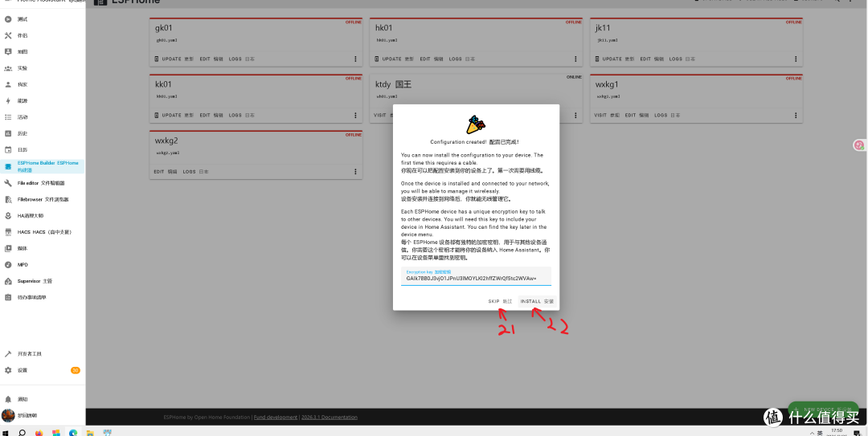The height and width of the screenshot is (436, 868).
Task: Click VISIT on the wxkg1 card
Action: (607, 115)
